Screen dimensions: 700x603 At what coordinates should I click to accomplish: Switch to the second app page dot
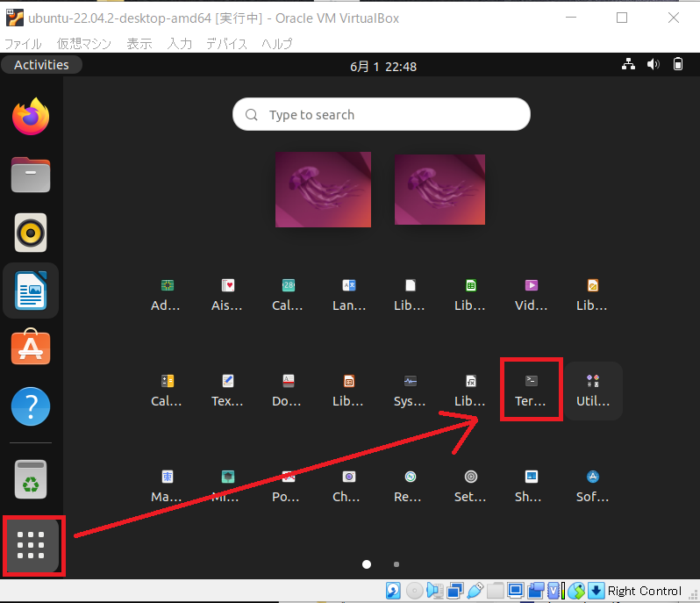coord(396,564)
